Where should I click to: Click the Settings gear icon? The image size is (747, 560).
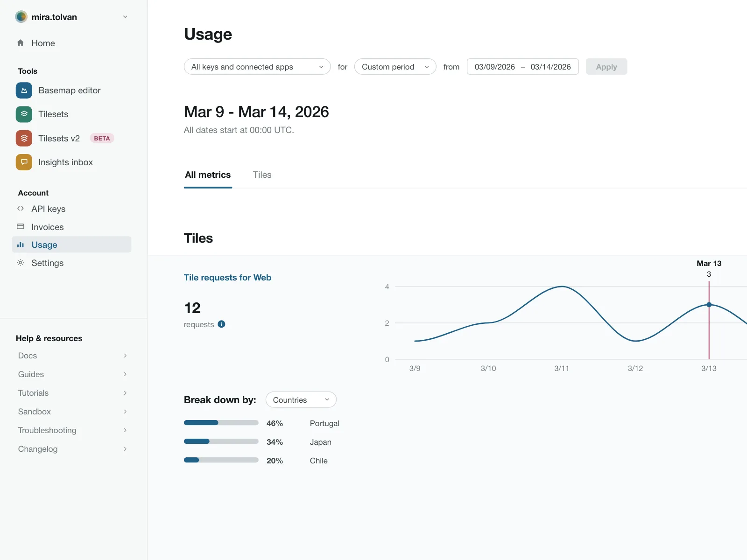tap(21, 263)
